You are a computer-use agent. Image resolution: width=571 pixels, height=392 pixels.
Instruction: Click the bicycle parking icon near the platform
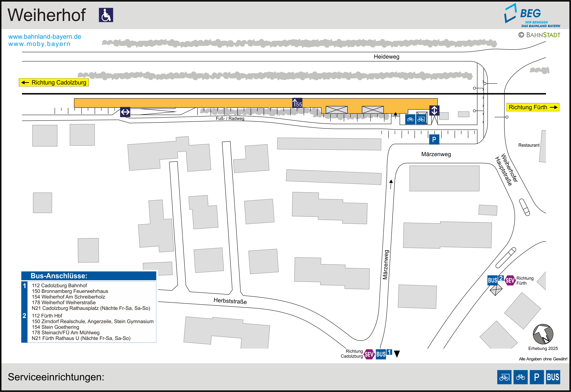point(410,119)
